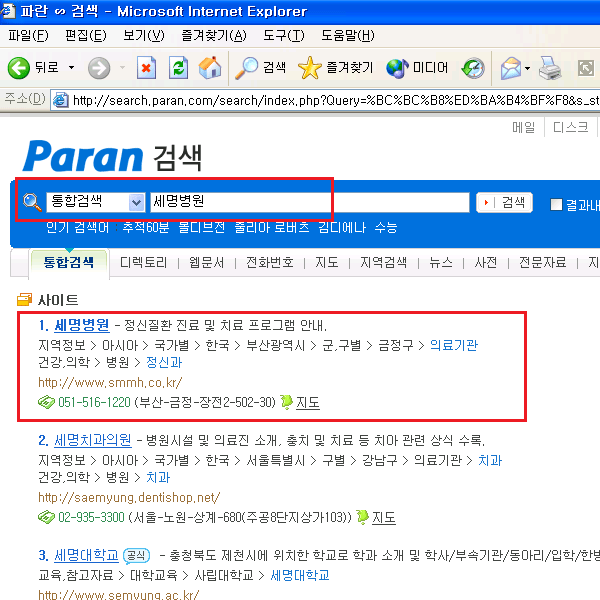Open the 보기(V) menu
This screenshot has height=600, width=600.
click(143, 36)
